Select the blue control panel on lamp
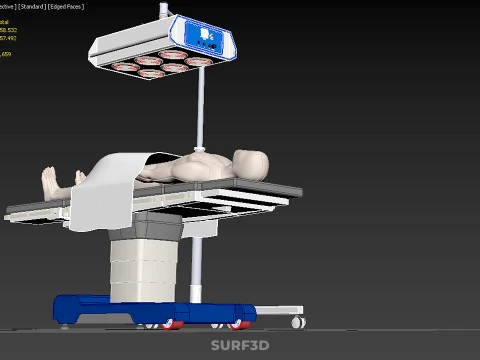The height and width of the screenshot is (360, 480). pyautogui.click(x=203, y=37)
